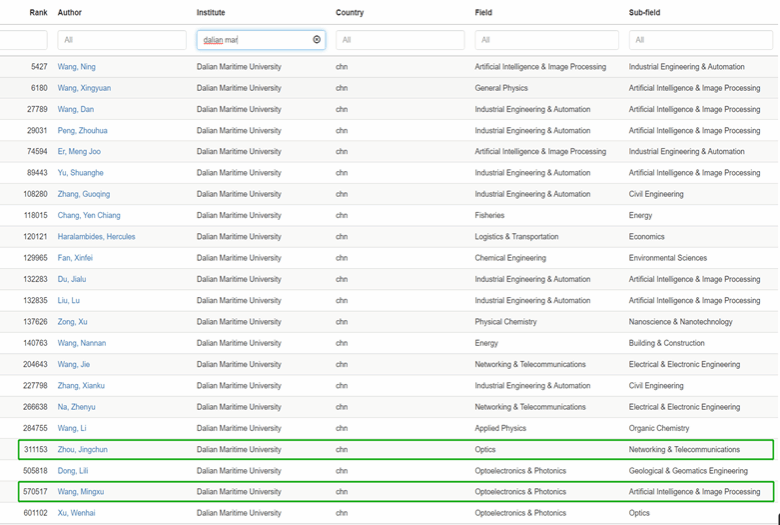
Task: Open author link Chang, Yen Chiang
Action: click(x=89, y=216)
